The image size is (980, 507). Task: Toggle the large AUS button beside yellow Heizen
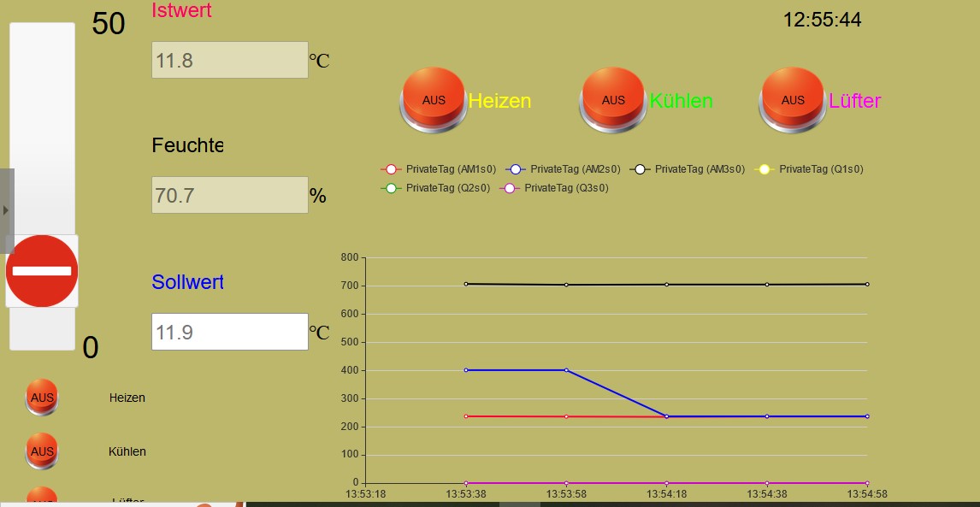[434, 98]
